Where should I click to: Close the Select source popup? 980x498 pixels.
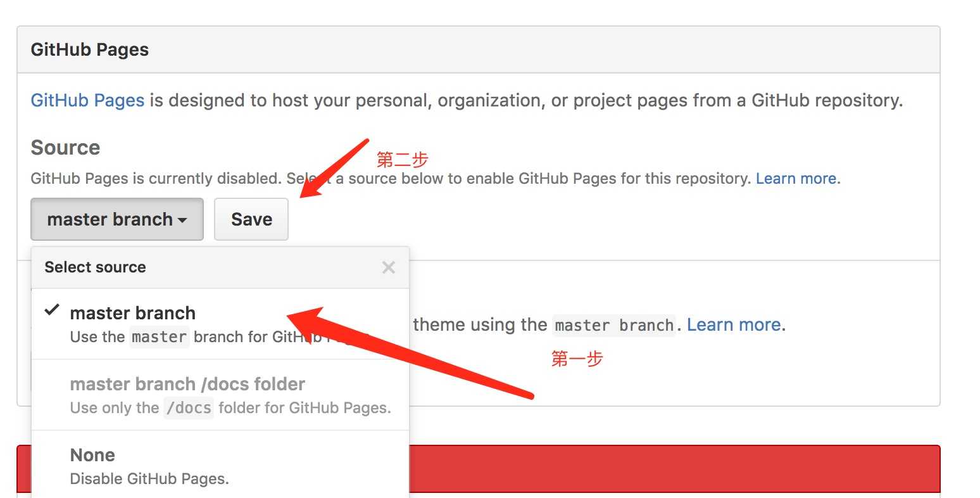point(389,267)
